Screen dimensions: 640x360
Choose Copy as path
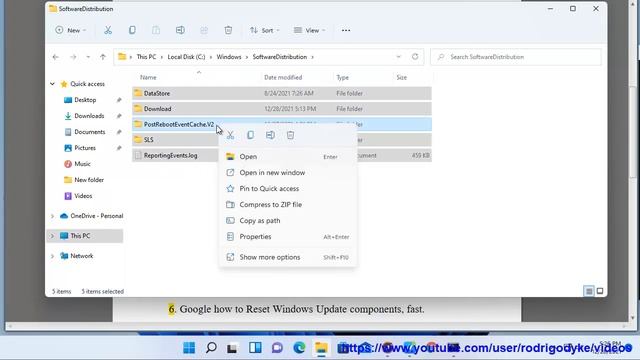tap(288, 220)
